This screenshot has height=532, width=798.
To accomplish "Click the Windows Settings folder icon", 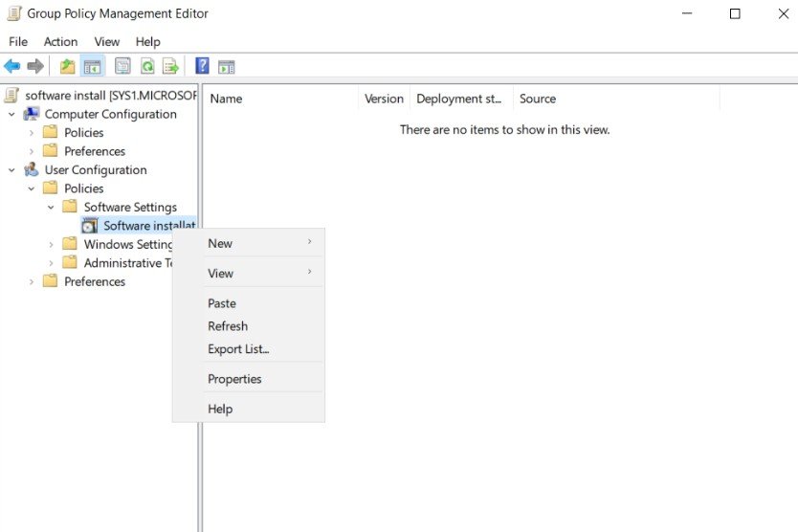I will pos(70,244).
